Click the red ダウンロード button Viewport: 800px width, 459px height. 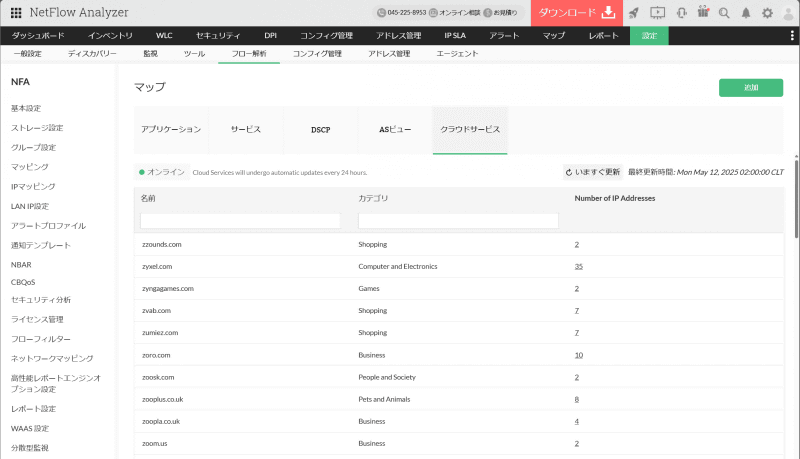pyautogui.click(x=577, y=13)
